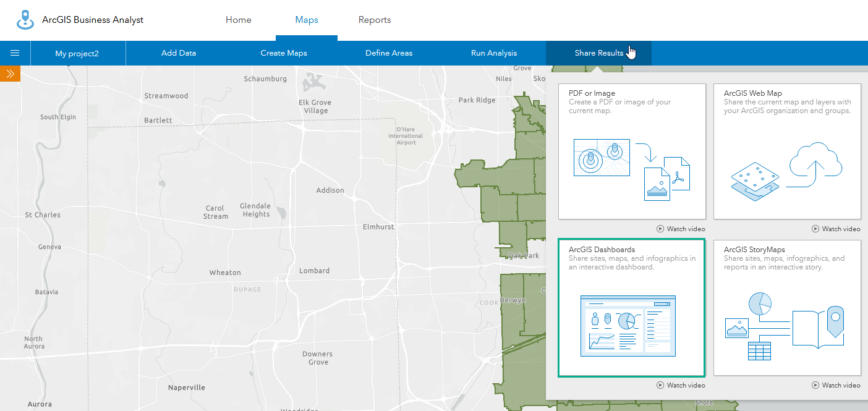The width and height of the screenshot is (868, 411).
Task: Click the Carol Stream map label
Action: point(216,213)
